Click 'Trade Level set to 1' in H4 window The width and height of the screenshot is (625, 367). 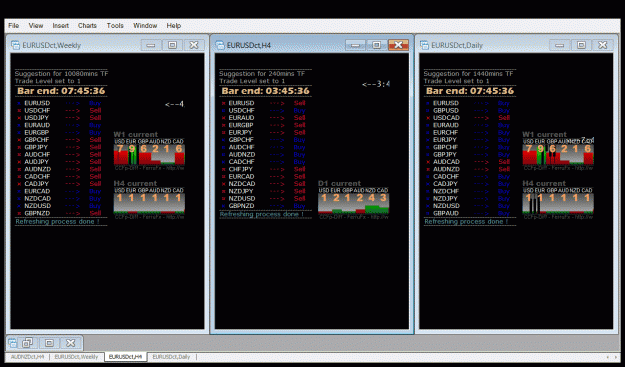pos(252,81)
